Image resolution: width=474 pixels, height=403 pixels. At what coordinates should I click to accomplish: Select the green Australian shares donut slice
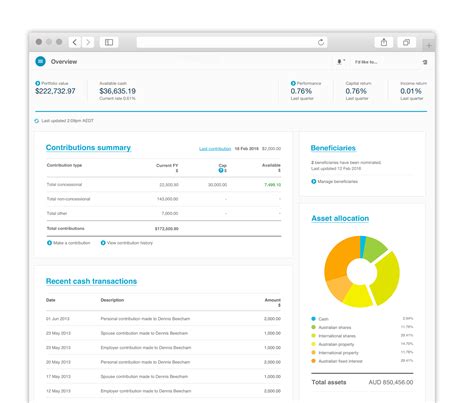(374, 249)
